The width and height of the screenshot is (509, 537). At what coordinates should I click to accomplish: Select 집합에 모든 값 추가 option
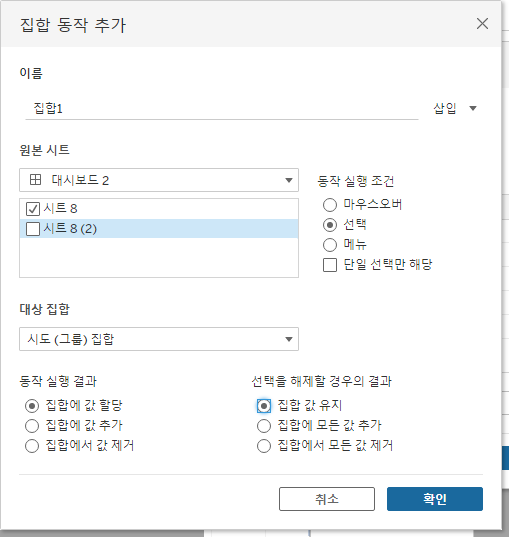[x=264, y=426]
